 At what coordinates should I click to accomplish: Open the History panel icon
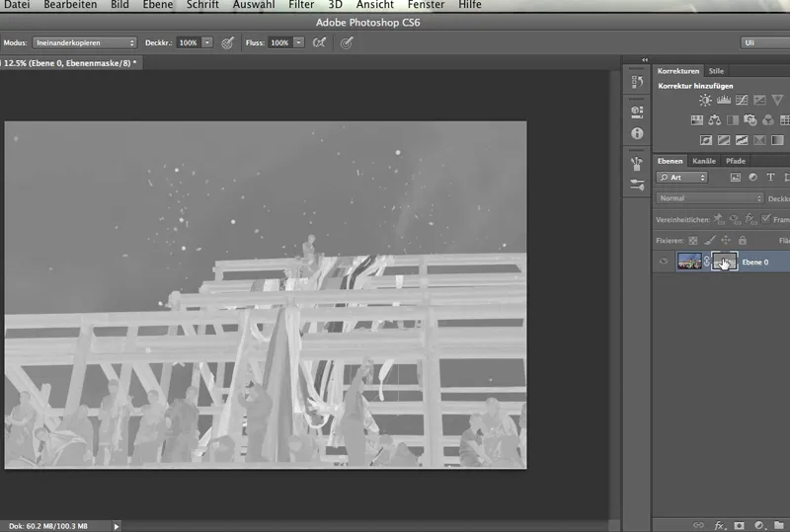click(637, 82)
